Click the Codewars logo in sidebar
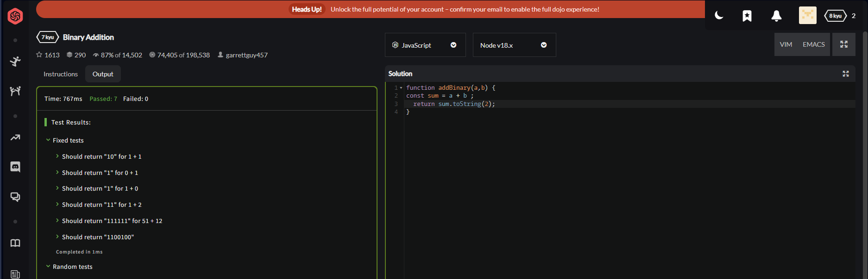 [15, 16]
